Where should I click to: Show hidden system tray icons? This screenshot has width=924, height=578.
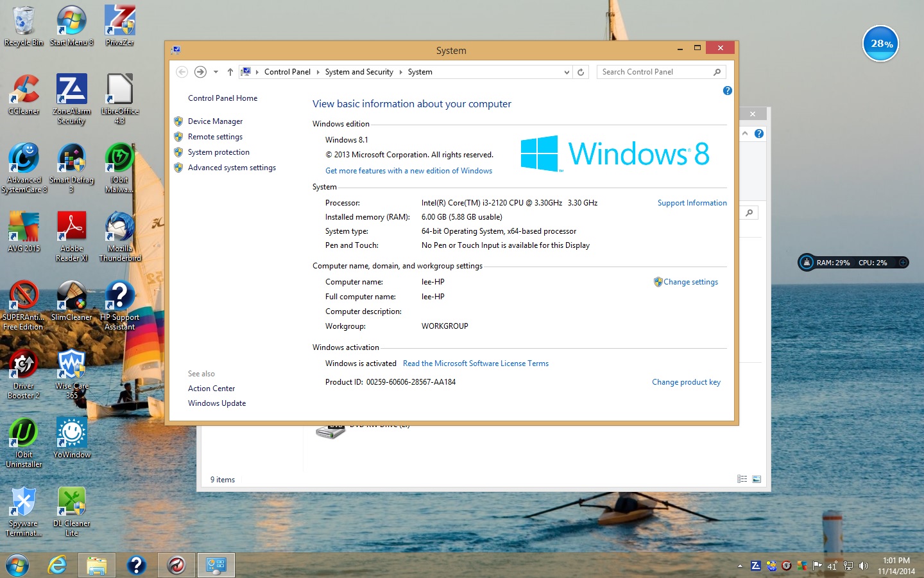(740, 566)
